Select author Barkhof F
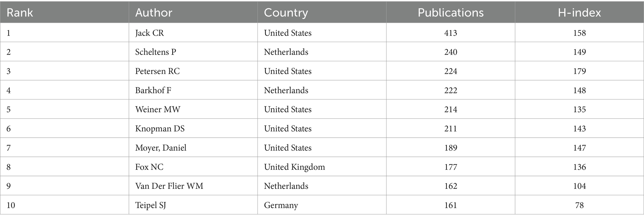Screen dimensions: 644x220 click(153, 90)
